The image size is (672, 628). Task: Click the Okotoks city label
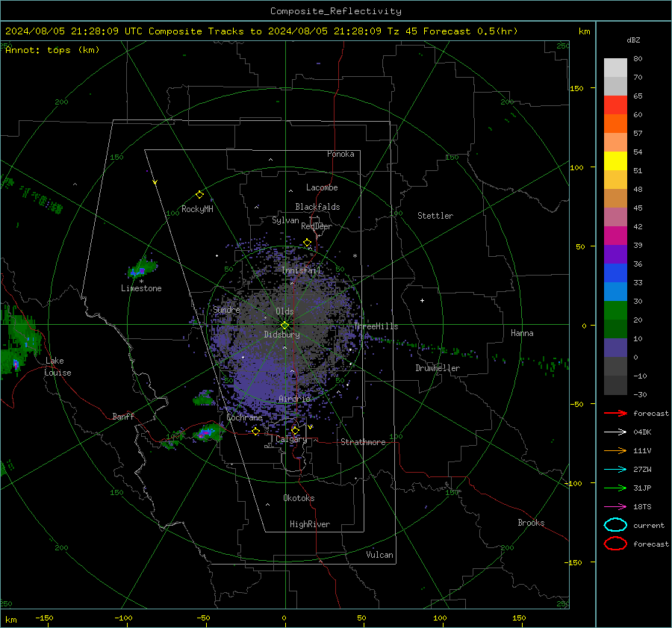pos(299,498)
